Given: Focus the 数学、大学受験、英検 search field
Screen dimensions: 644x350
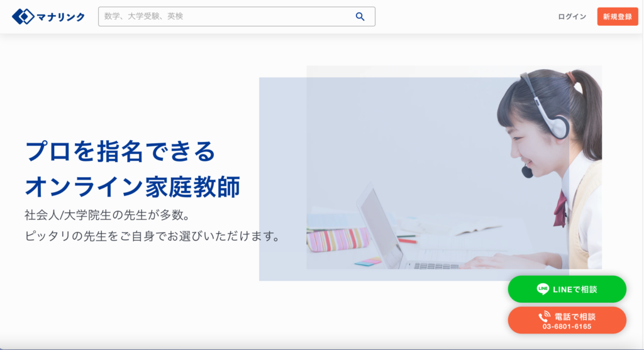Looking at the screenshot, I should pos(236,16).
